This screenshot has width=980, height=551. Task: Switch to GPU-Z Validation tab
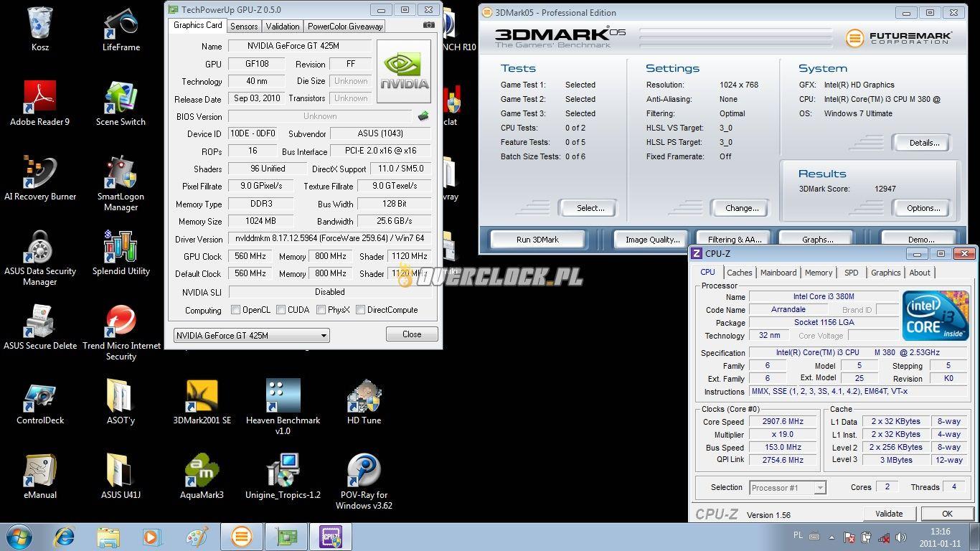283,26
